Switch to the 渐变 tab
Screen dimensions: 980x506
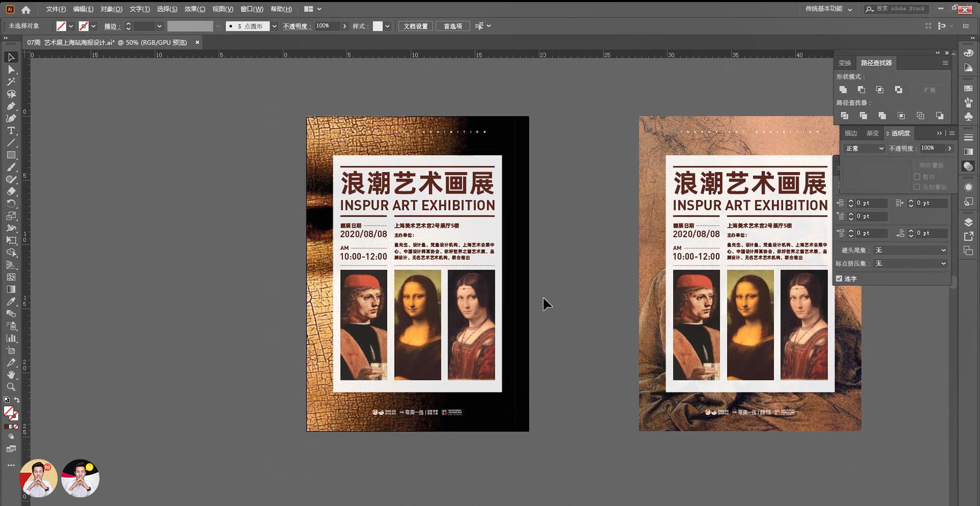pyautogui.click(x=873, y=133)
